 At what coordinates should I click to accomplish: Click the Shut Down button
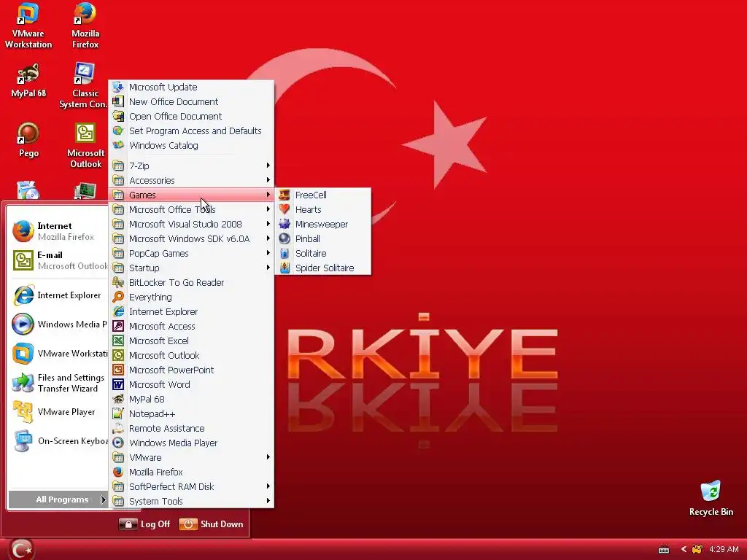point(211,524)
